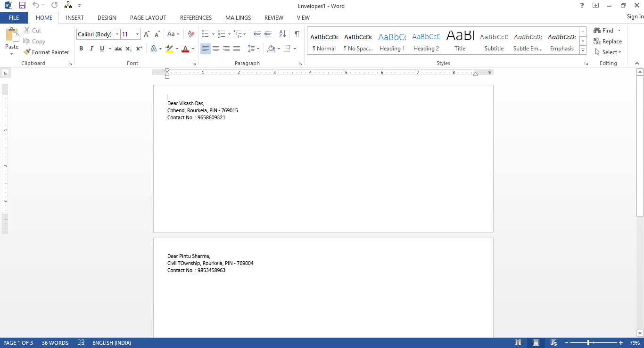Switch to the INSERT tab
This screenshot has width=644, height=348.
75,18
